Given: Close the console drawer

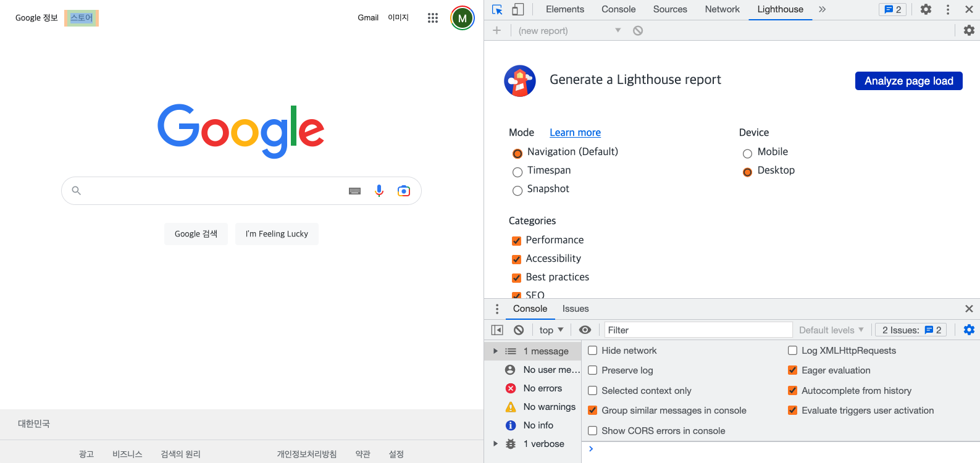Looking at the screenshot, I should coord(969,309).
